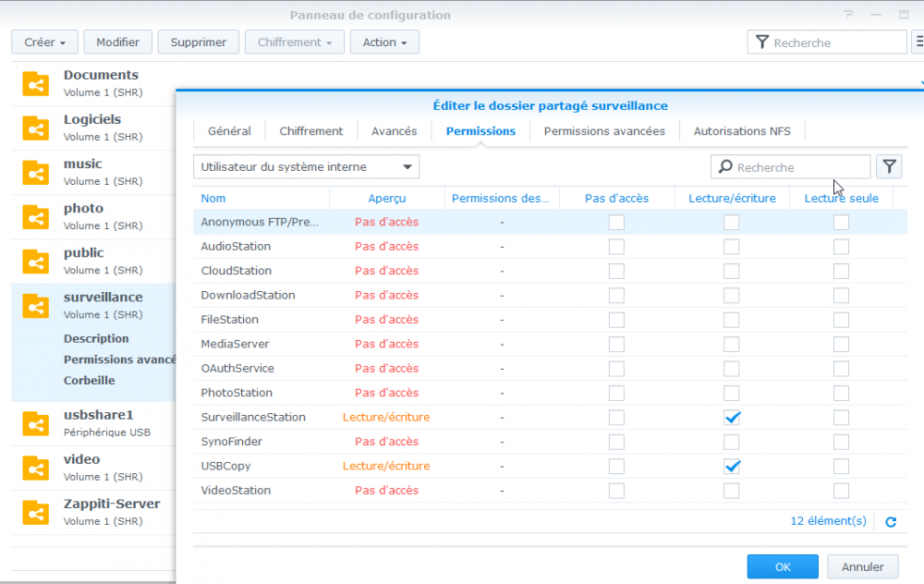924x584 pixels.
Task: Click the video shared folder icon
Action: coord(36,468)
